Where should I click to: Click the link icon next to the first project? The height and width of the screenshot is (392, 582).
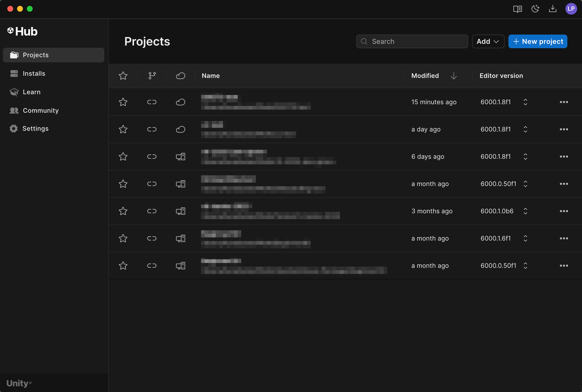152,102
